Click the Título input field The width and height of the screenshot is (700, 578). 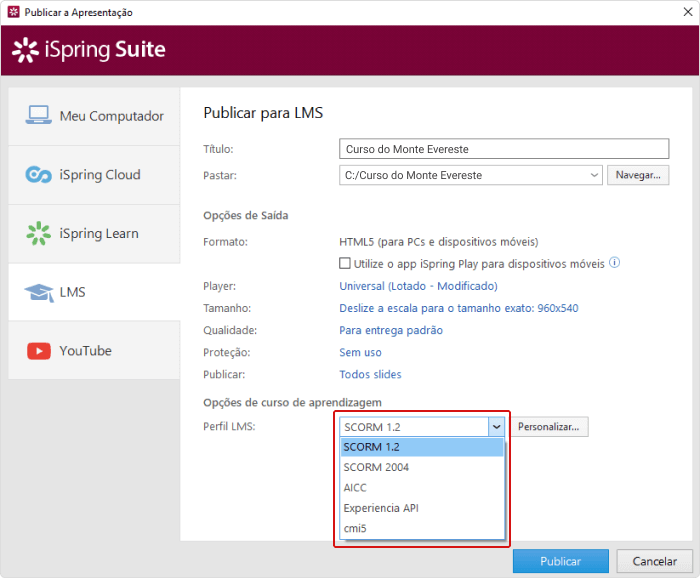(504, 149)
